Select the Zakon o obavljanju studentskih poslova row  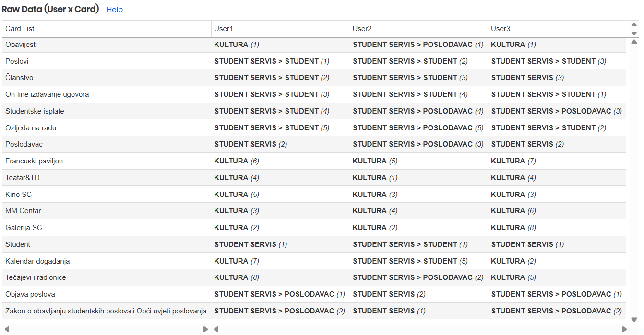pos(106,311)
